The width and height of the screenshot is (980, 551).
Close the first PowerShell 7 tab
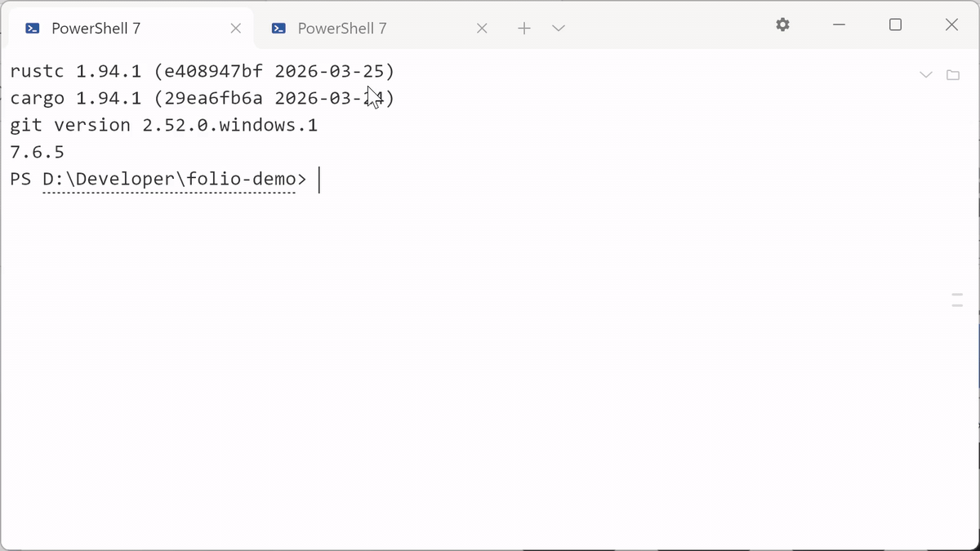[x=235, y=28]
